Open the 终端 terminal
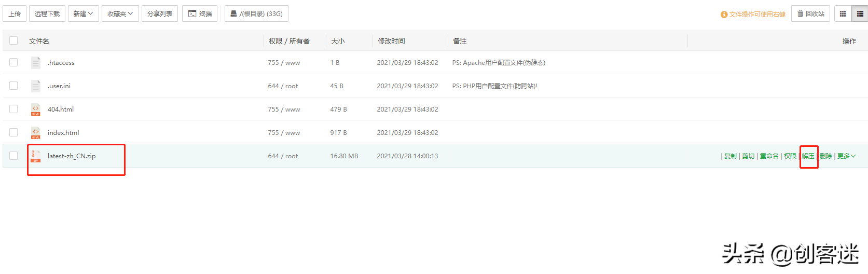This screenshot has width=868, height=274. coord(200,14)
